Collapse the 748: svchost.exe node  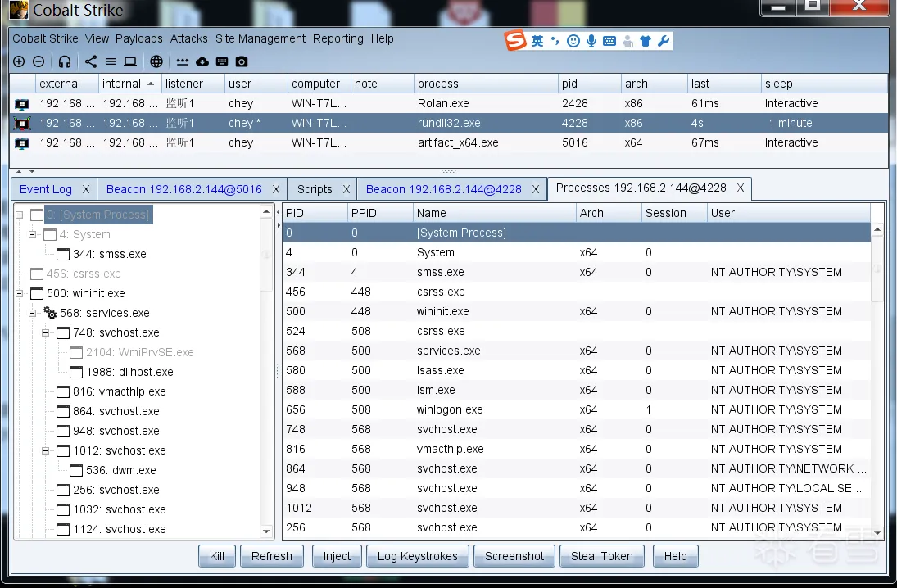click(45, 332)
